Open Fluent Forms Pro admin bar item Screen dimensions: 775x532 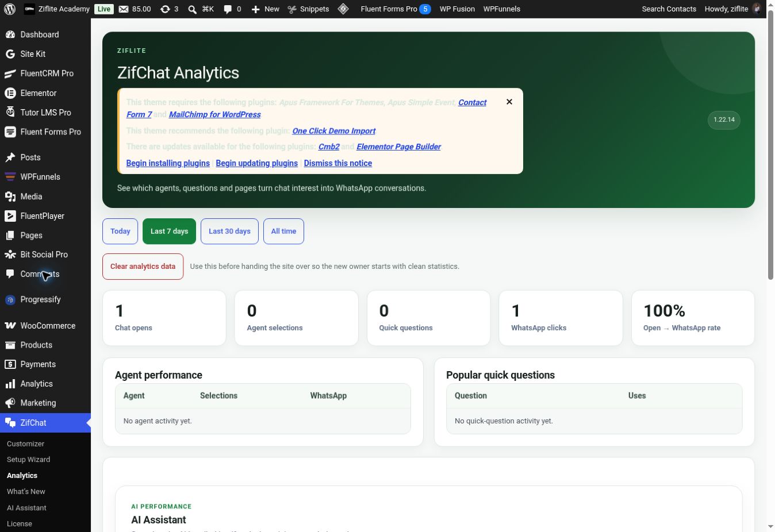395,9
